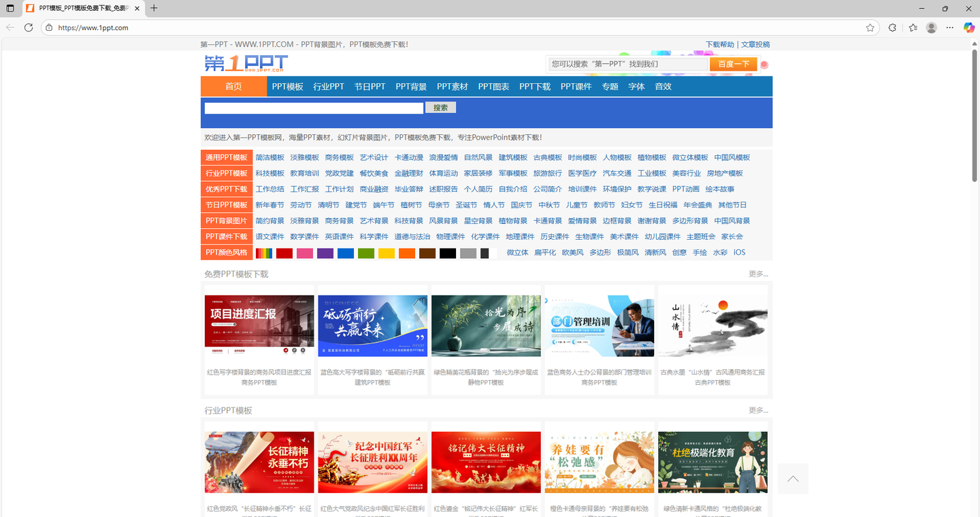Click the 百度一下 button

tap(734, 64)
